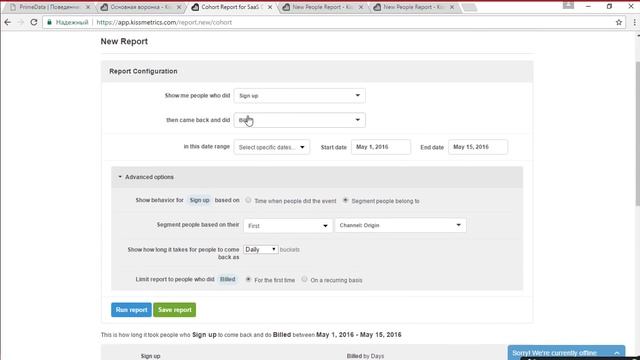The height and width of the screenshot is (360, 640).
Task: Click the browser forward arrow
Action: 20,22
